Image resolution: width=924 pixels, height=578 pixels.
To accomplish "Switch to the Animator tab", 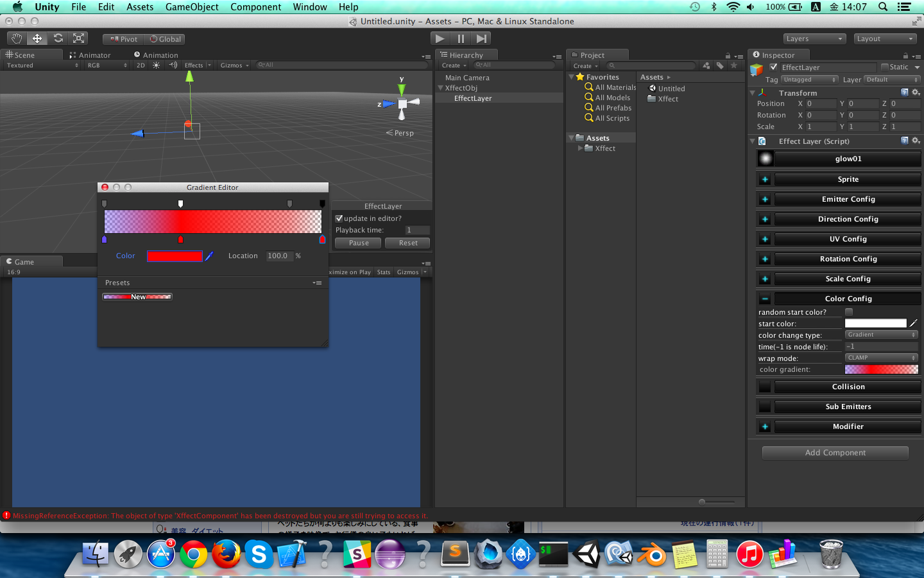I will pos(90,55).
